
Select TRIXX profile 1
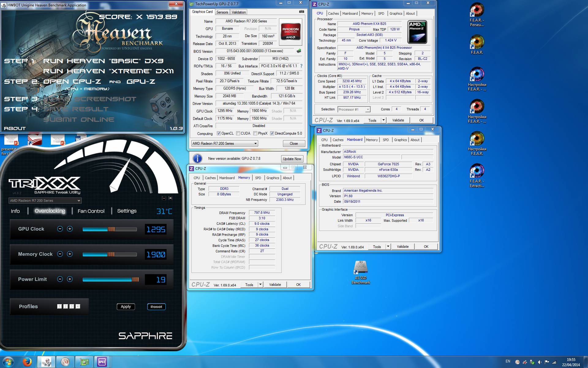click(59, 306)
